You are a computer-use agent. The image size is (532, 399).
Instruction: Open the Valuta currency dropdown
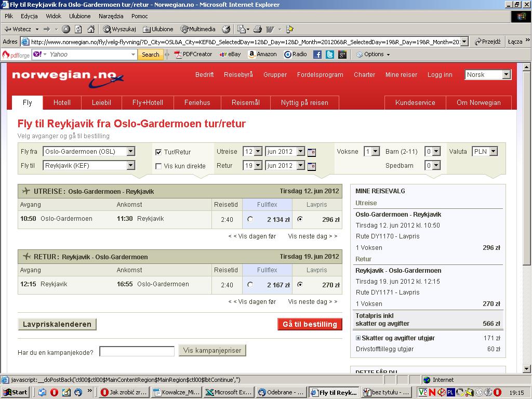click(x=494, y=151)
